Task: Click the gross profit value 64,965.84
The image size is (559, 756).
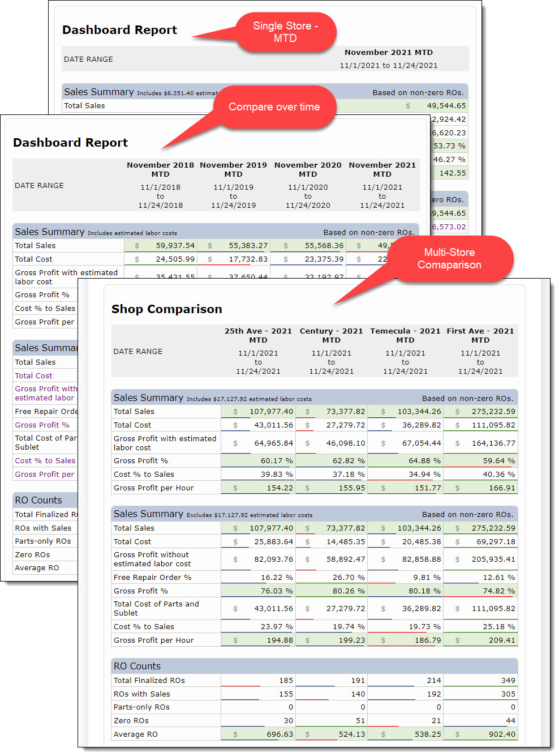Action: (x=274, y=443)
